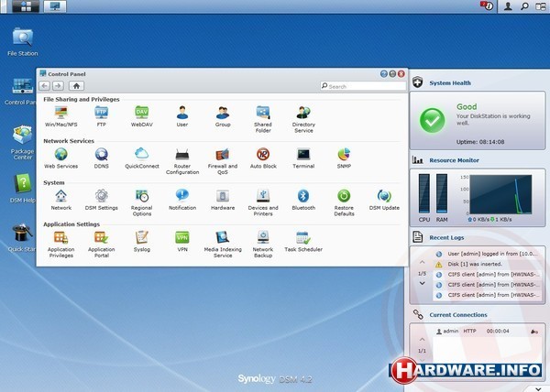This screenshot has width=550, height=392.
Task: Open Notification settings
Action: [x=182, y=200]
